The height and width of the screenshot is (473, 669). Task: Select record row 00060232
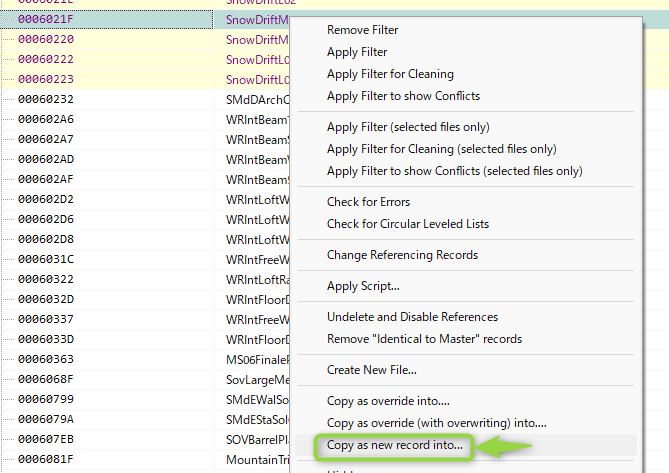click(46, 99)
